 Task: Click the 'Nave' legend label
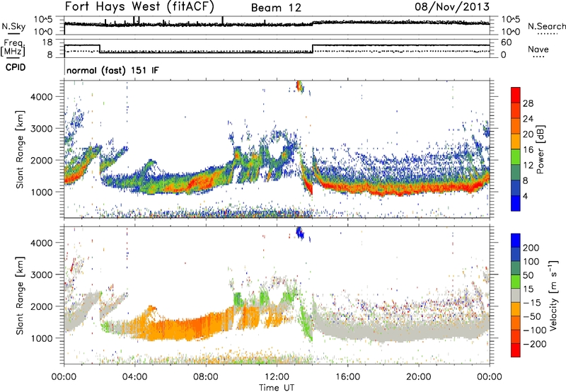click(538, 49)
